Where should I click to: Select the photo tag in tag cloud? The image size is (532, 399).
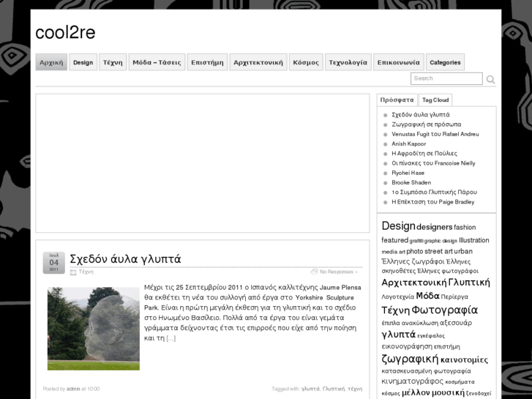[x=415, y=251]
